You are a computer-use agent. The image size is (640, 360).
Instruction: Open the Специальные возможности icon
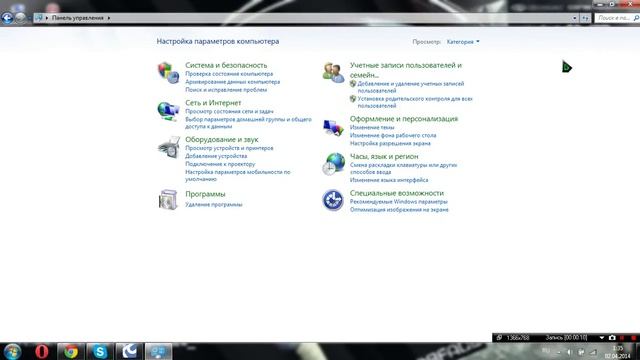(x=333, y=200)
